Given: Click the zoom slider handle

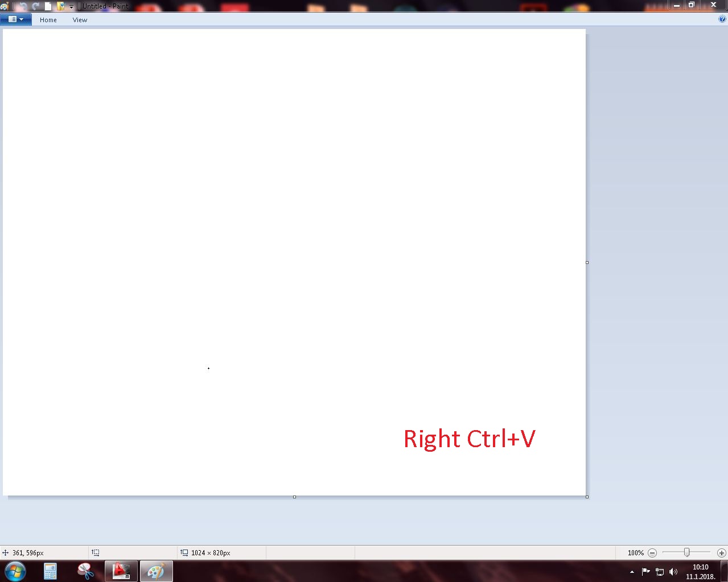Looking at the screenshot, I should tap(687, 552).
